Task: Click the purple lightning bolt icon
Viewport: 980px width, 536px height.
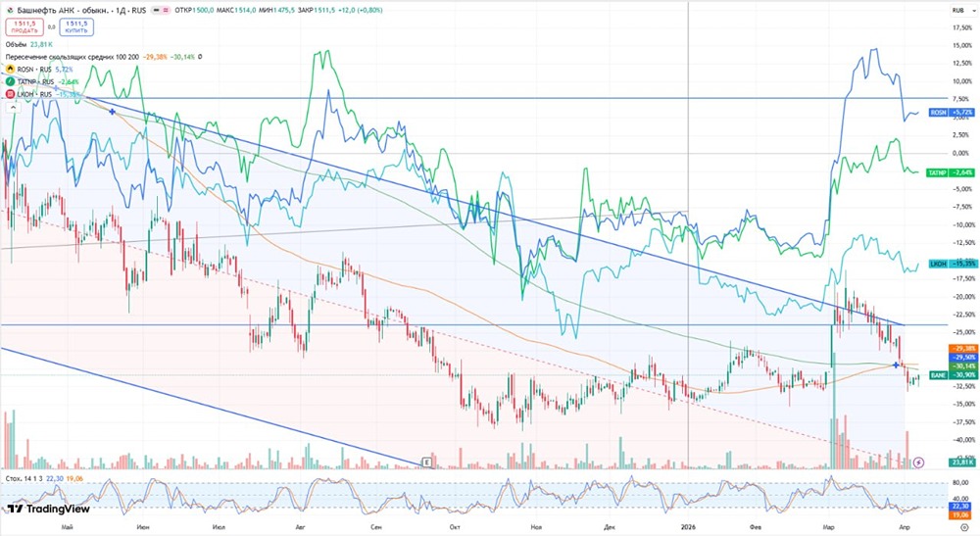Action: pyautogui.click(x=918, y=463)
